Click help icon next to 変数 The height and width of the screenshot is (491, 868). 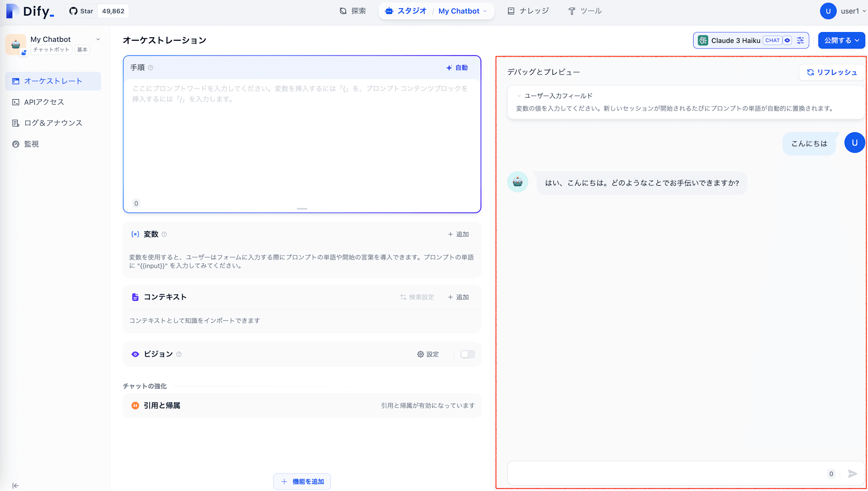[164, 234]
